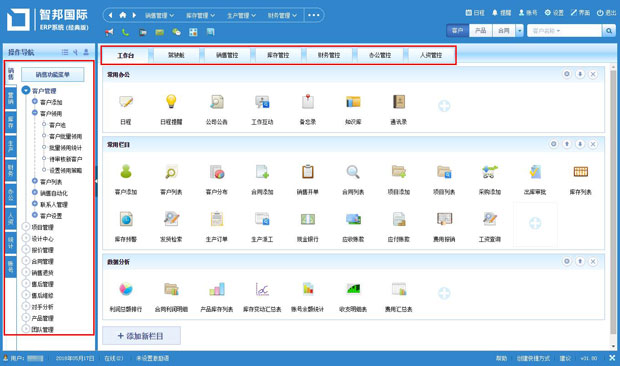Click the 退出 logout link
620x366 pixels.
(x=606, y=13)
